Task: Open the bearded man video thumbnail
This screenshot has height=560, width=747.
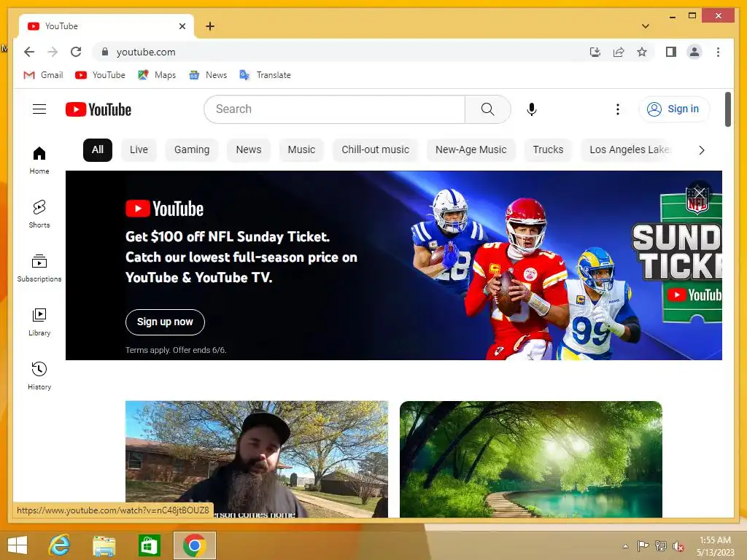Action: (x=257, y=459)
